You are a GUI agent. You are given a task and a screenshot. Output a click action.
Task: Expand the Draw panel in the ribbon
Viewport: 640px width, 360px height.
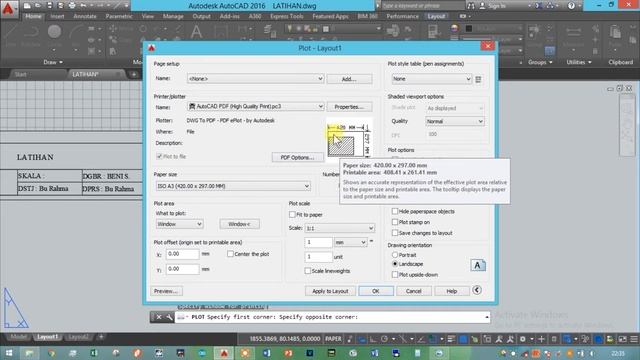pyautogui.click(x=53, y=62)
